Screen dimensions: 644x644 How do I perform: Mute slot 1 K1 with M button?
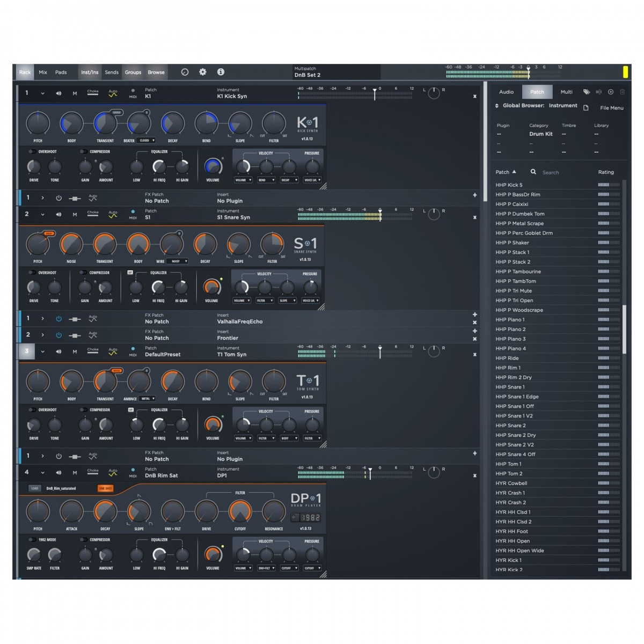[75, 93]
